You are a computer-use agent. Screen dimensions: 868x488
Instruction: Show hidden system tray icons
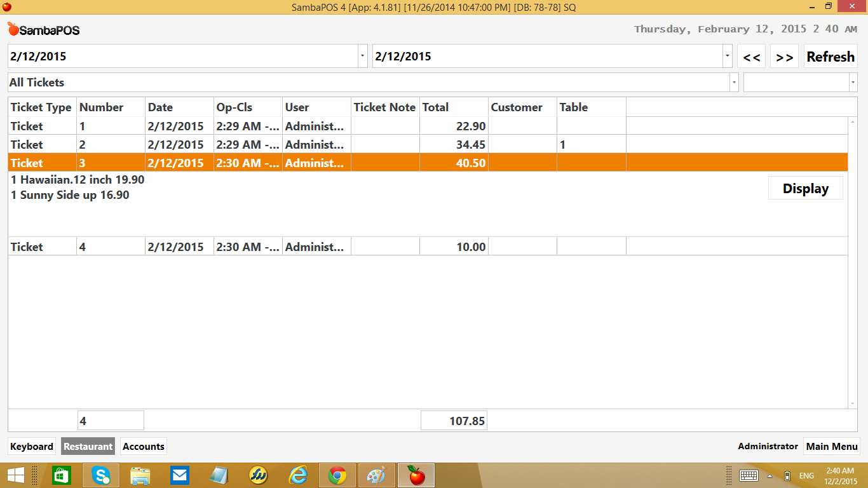pos(770,475)
